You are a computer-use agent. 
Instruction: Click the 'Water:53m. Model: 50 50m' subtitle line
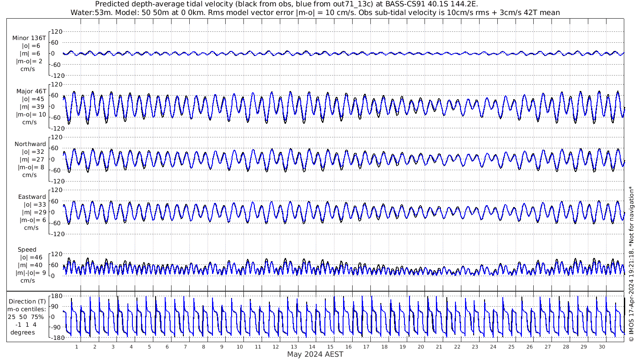[x=315, y=12]
